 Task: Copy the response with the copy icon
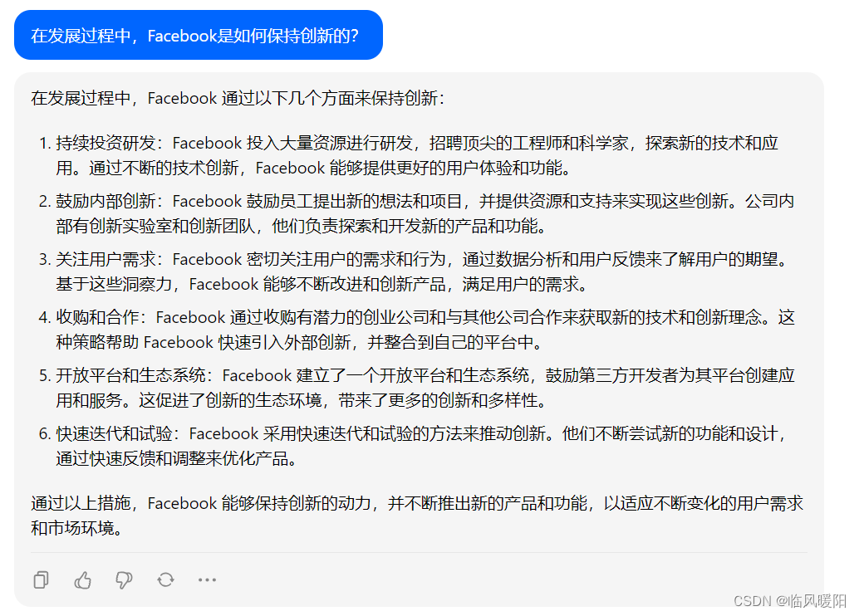pos(41,579)
